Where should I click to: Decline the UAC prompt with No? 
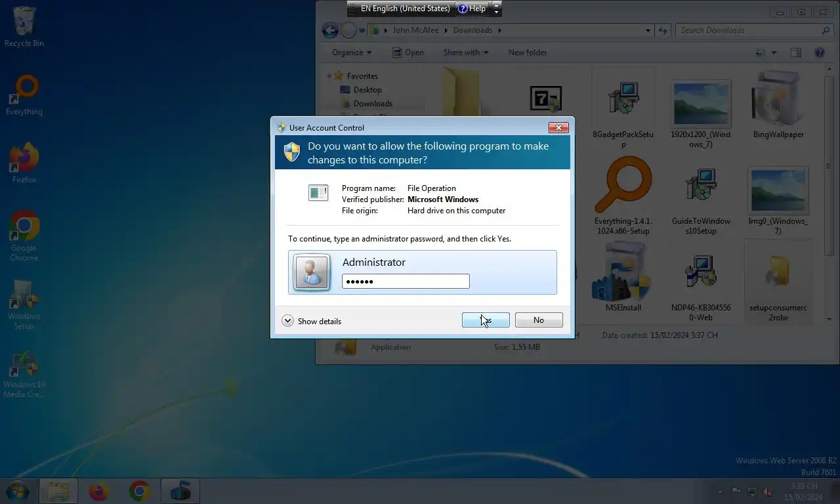(539, 320)
